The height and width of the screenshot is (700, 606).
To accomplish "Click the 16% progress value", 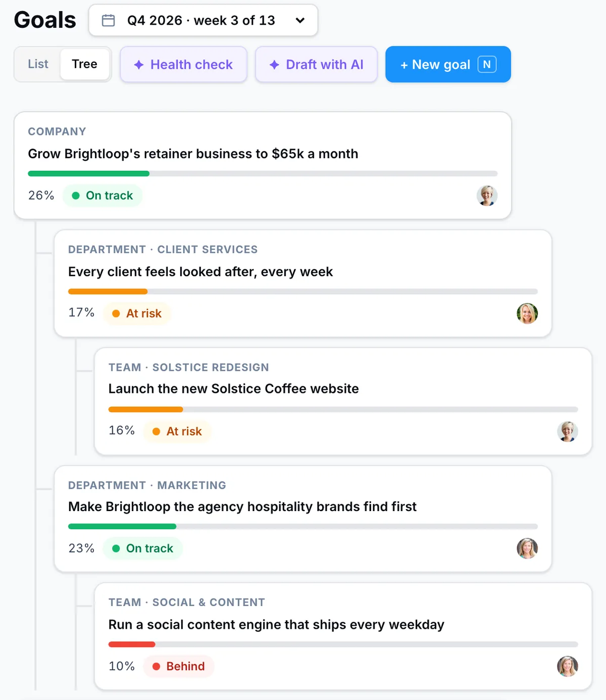I will (122, 430).
